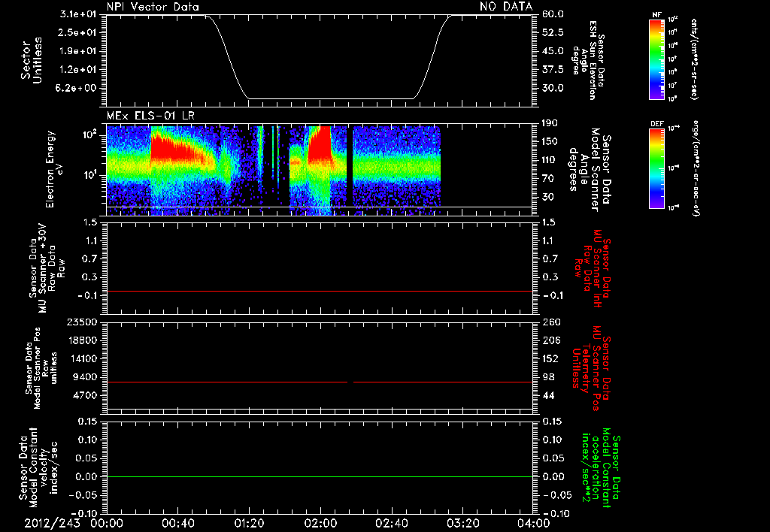The height and width of the screenshot is (532, 770).
Task: Select the 'Sector Unitless' axis label
Action: tap(31, 60)
